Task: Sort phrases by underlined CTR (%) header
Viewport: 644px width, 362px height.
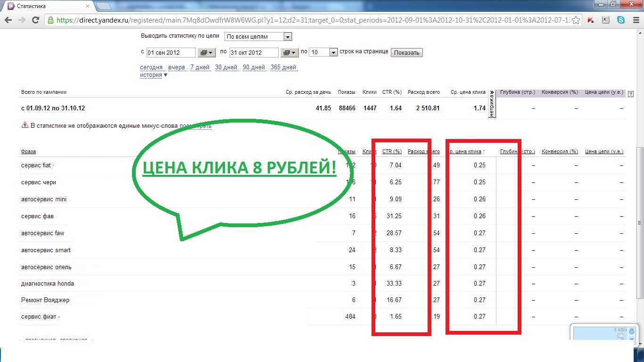Action: (x=392, y=151)
